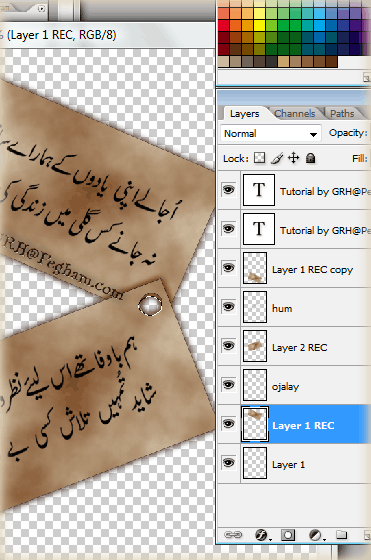This screenshot has width=371, height=560.
Task: Click the Layers tab
Action: coord(244,114)
